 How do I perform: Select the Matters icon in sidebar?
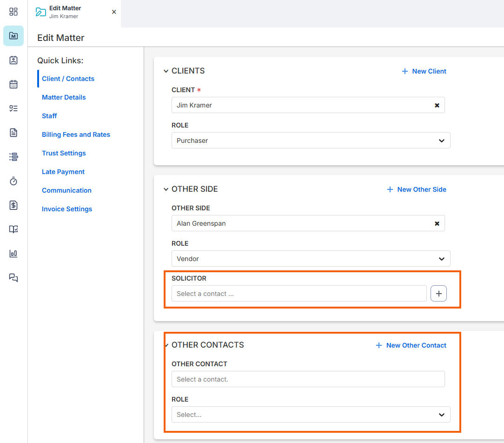point(13,36)
